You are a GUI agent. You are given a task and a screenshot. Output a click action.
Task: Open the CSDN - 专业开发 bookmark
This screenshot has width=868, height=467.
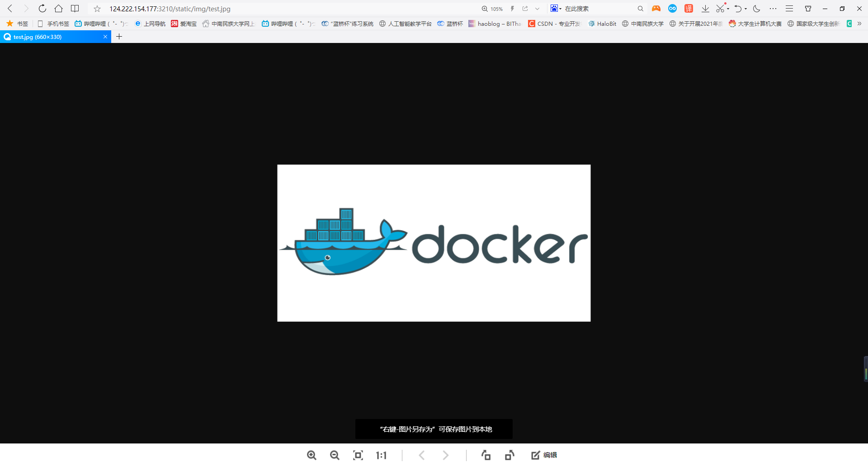554,24
